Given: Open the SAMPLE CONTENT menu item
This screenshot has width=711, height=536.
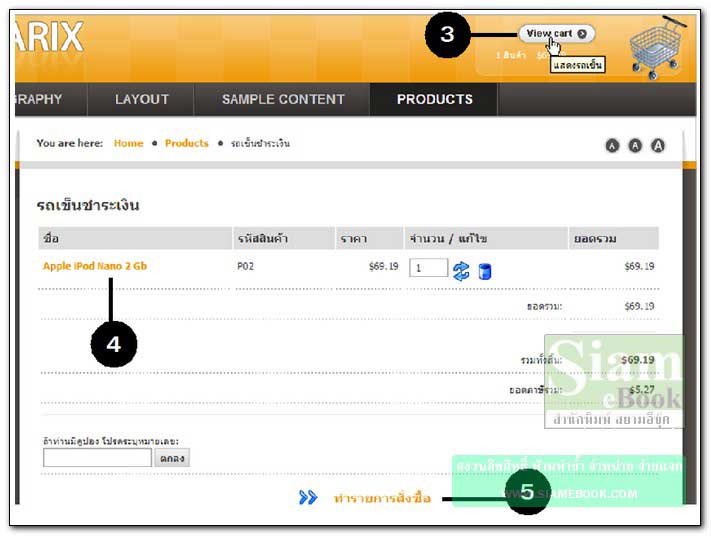Looking at the screenshot, I should tap(283, 99).
